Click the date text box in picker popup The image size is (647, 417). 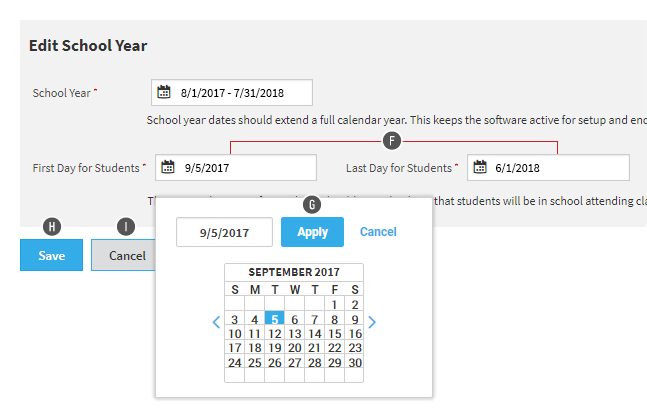[224, 232]
